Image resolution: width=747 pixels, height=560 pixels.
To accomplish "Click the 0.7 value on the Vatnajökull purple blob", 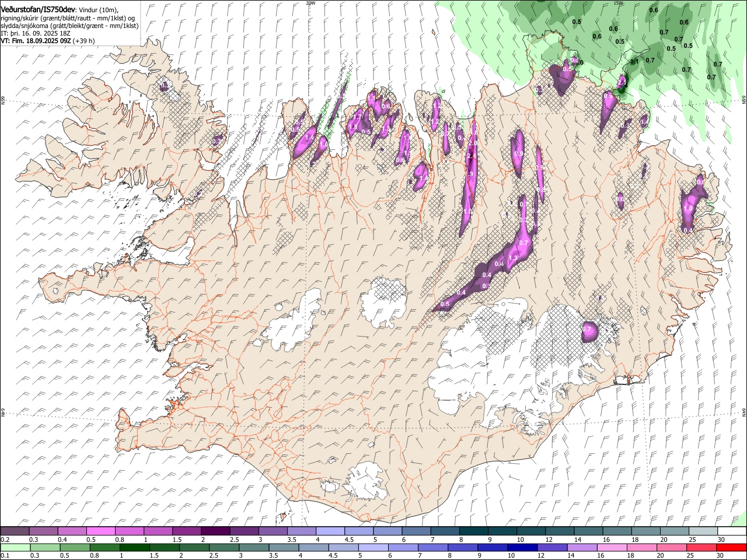I will pos(588,330).
